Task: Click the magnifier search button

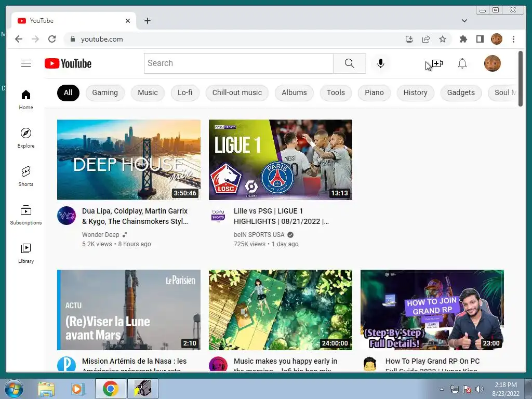Action: [x=350, y=63]
